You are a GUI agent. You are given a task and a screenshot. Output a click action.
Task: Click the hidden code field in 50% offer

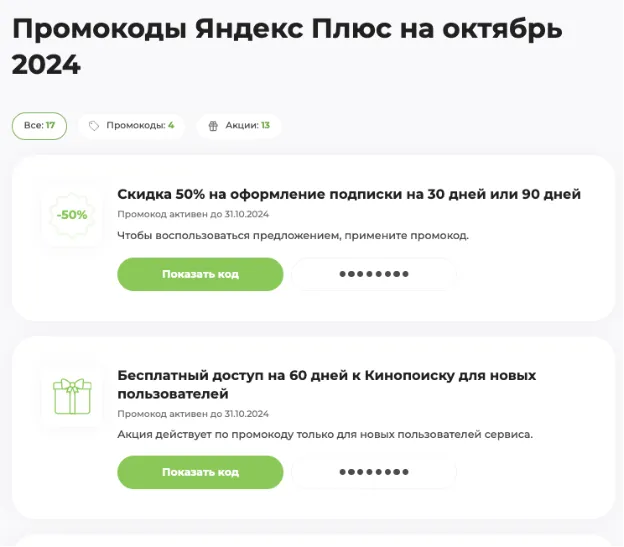point(374,274)
